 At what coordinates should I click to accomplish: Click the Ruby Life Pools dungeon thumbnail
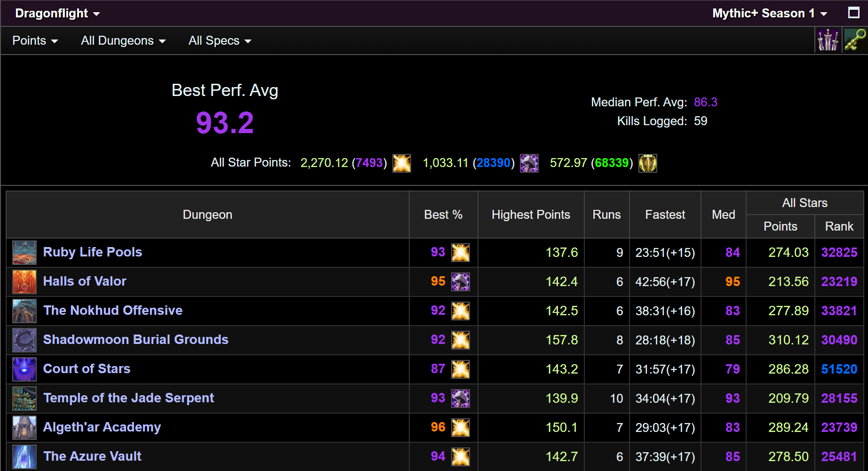click(24, 253)
